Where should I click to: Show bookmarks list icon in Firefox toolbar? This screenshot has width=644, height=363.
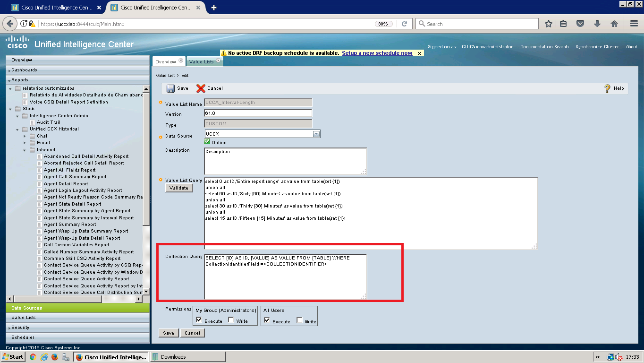tap(563, 24)
